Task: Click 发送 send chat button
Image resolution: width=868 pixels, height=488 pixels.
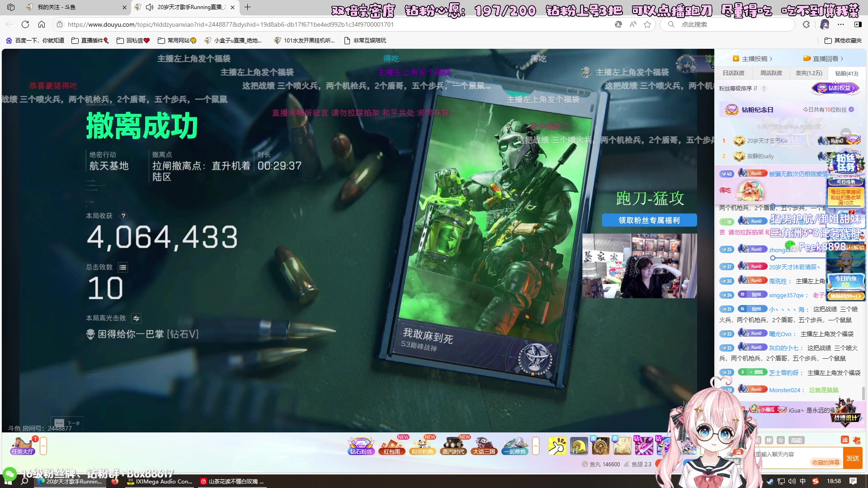Action: click(x=853, y=458)
